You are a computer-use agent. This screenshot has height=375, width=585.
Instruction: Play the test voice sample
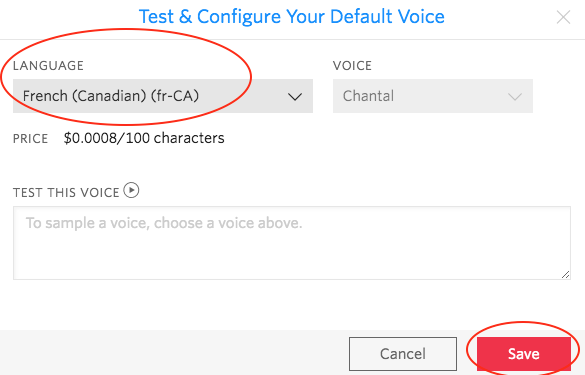pos(131,190)
